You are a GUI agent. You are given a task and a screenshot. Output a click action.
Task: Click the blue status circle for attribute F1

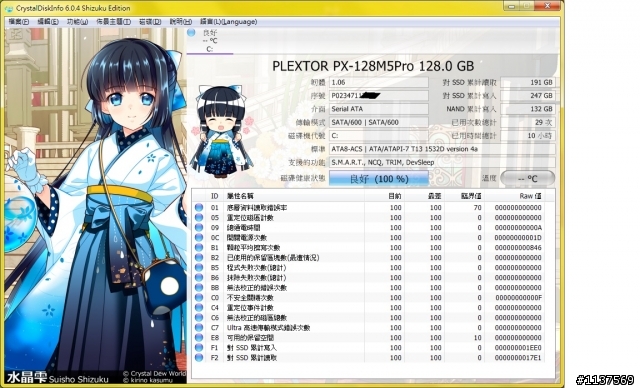199,348
